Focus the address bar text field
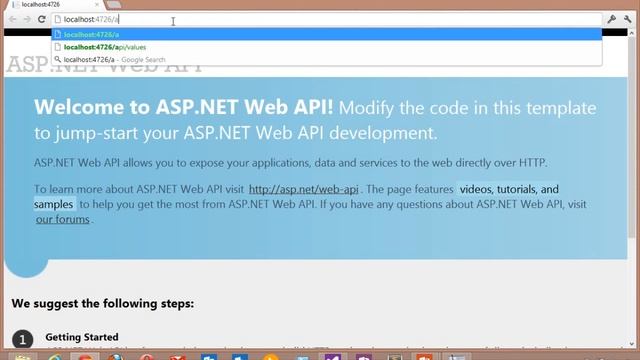This screenshot has width=640, height=360. pyautogui.click(x=327, y=19)
